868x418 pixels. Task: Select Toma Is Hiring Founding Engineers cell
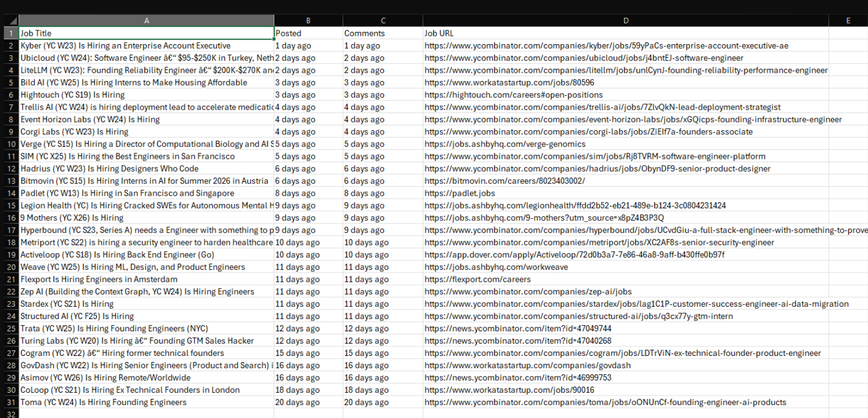[147, 402]
